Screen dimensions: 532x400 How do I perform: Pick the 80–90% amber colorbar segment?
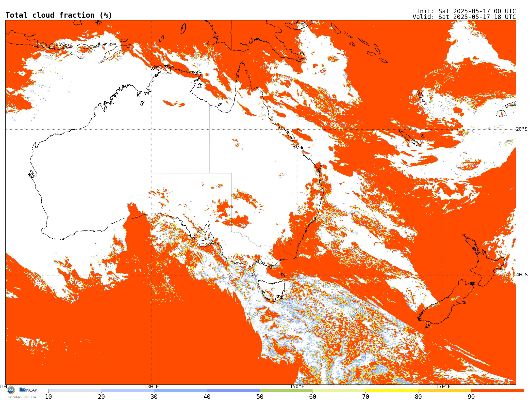pos(445,391)
